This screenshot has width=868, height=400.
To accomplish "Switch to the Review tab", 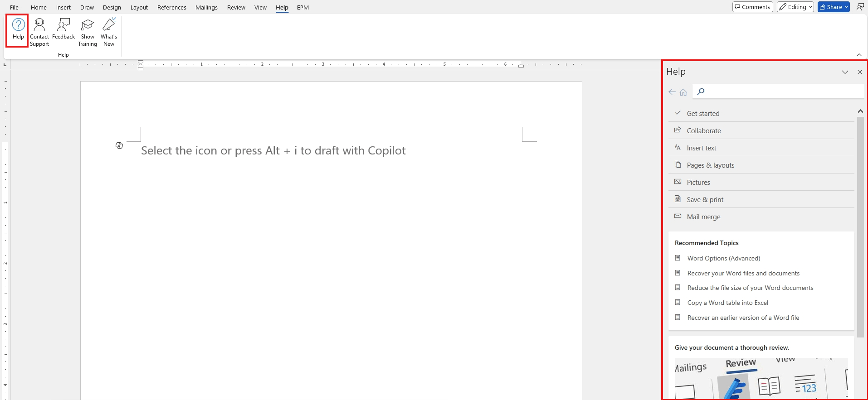I will tap(236, 7).
